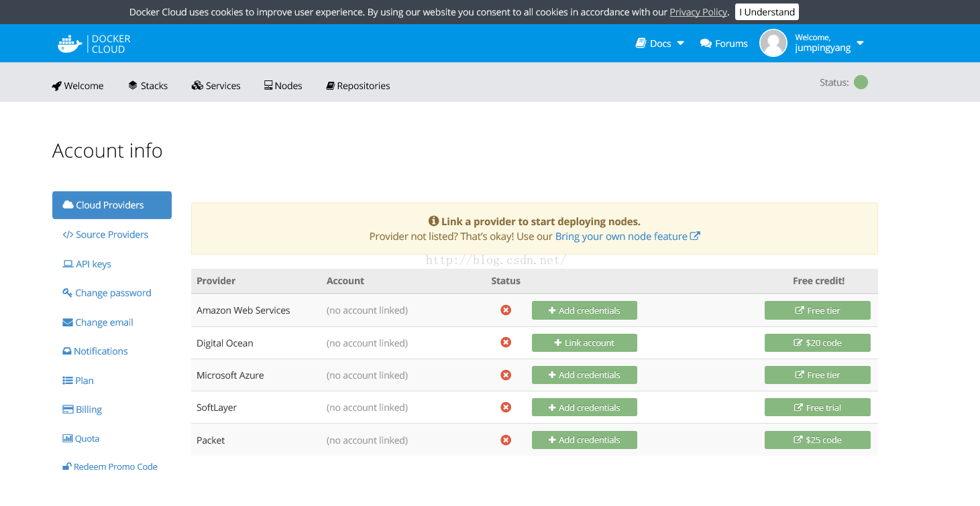This screenshot has height=506, width=980.
Task: Open API keys settings
Action: tap(87, 264)
